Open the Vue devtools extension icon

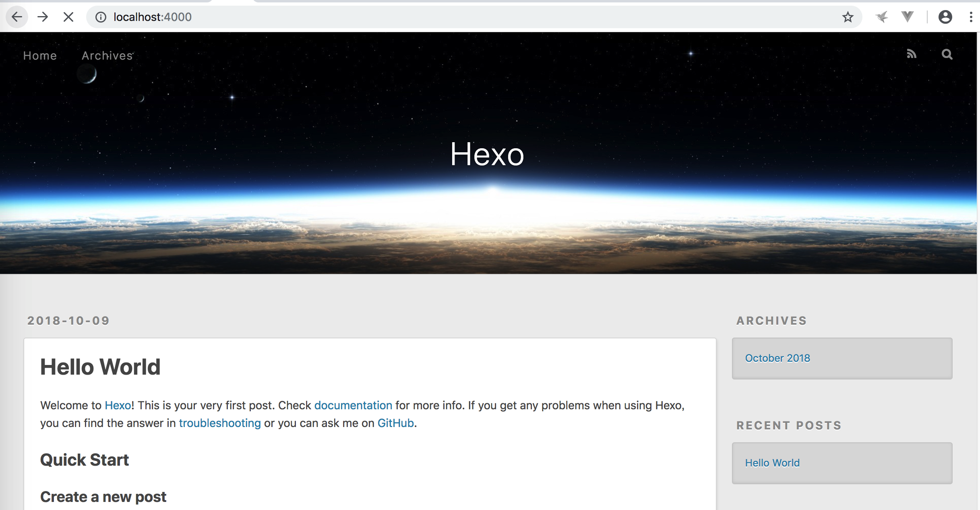[x=908, y=17]
